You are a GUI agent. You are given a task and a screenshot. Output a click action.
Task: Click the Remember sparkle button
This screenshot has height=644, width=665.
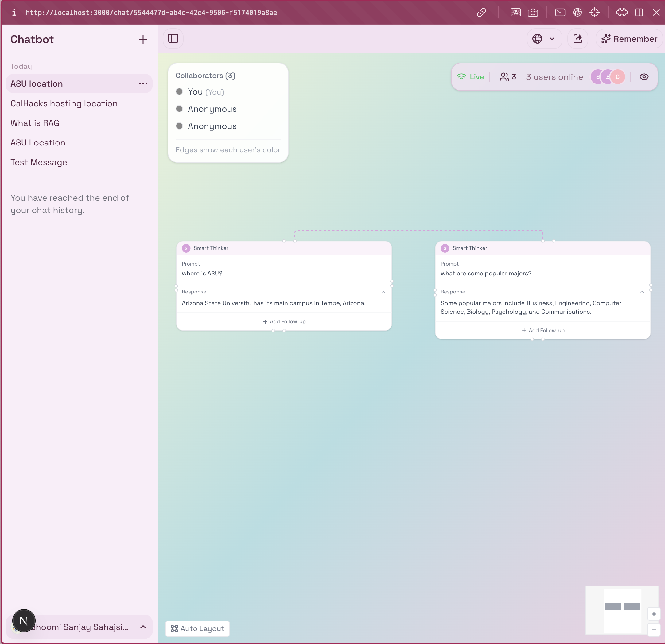(629, 39)
